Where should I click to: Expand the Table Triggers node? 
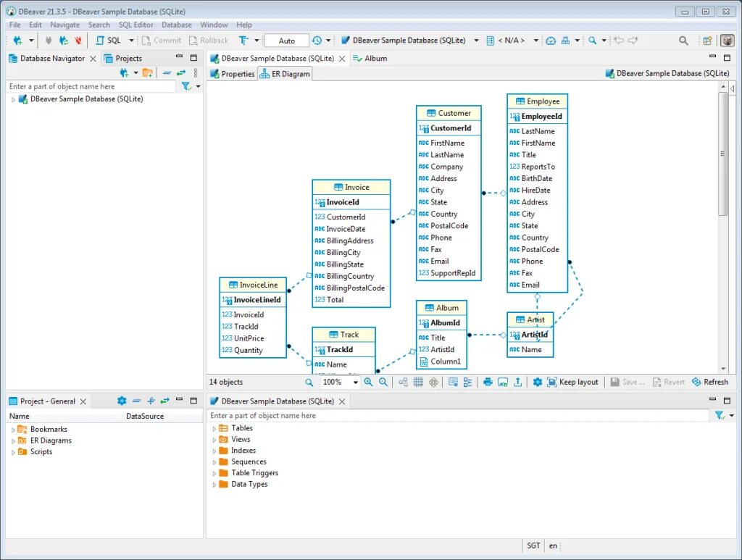(214, 474)
